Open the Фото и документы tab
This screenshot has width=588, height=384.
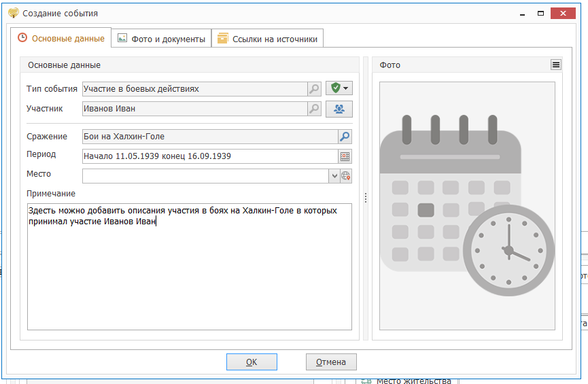161,39
